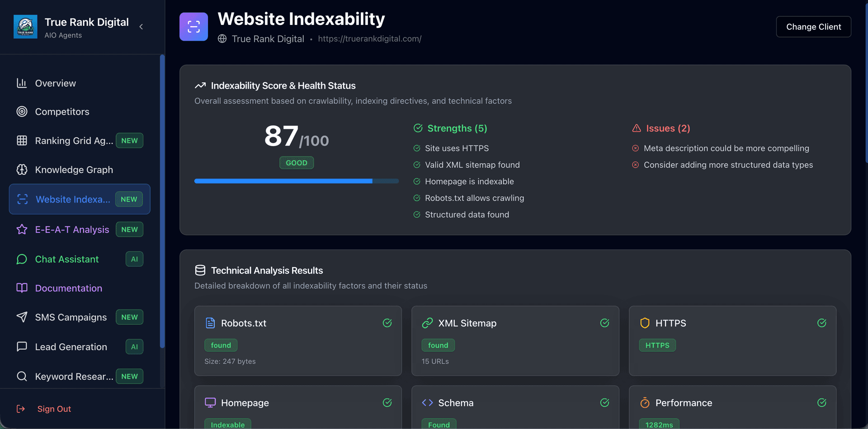This screenshot has height=429, width=868.
Task: Click the Lead Generation message icon
Action: click(22, 347)
